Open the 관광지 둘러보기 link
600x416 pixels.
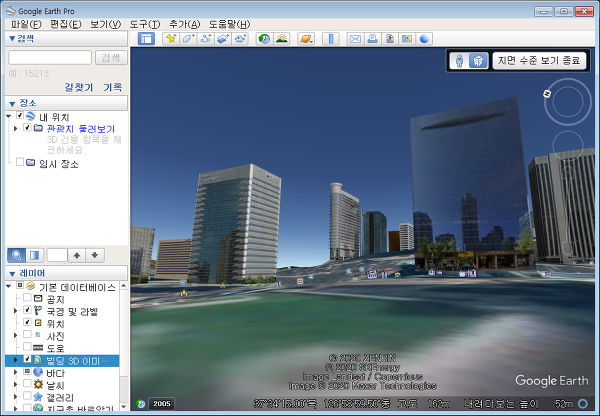coord(81,129)
